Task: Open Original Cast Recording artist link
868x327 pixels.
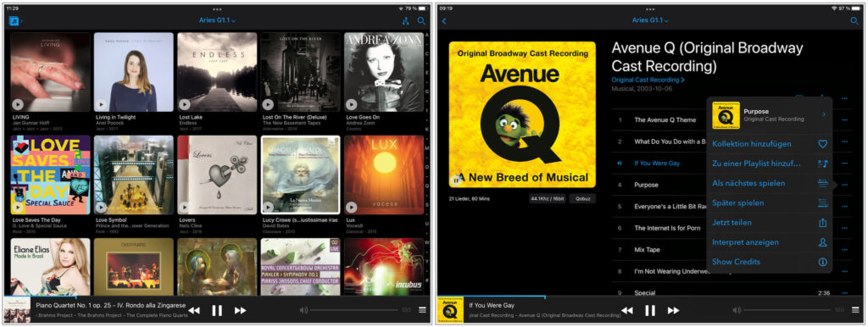Action: [x=648, y=80]
